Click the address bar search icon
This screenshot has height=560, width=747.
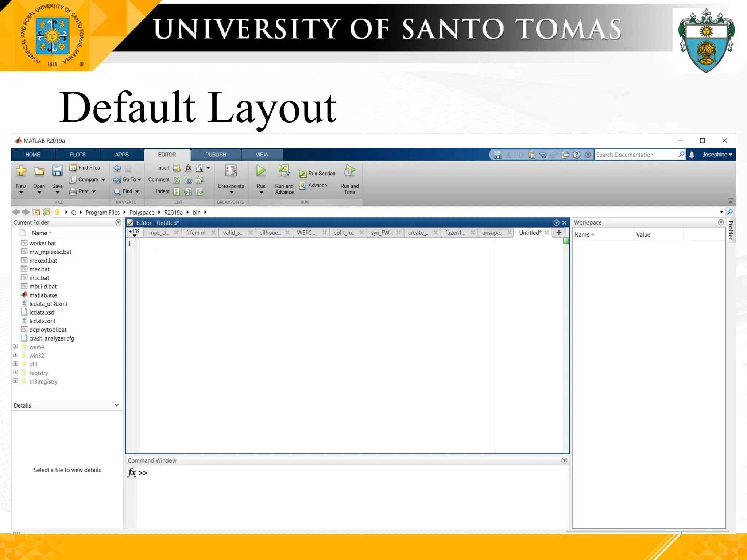point(730,212)
